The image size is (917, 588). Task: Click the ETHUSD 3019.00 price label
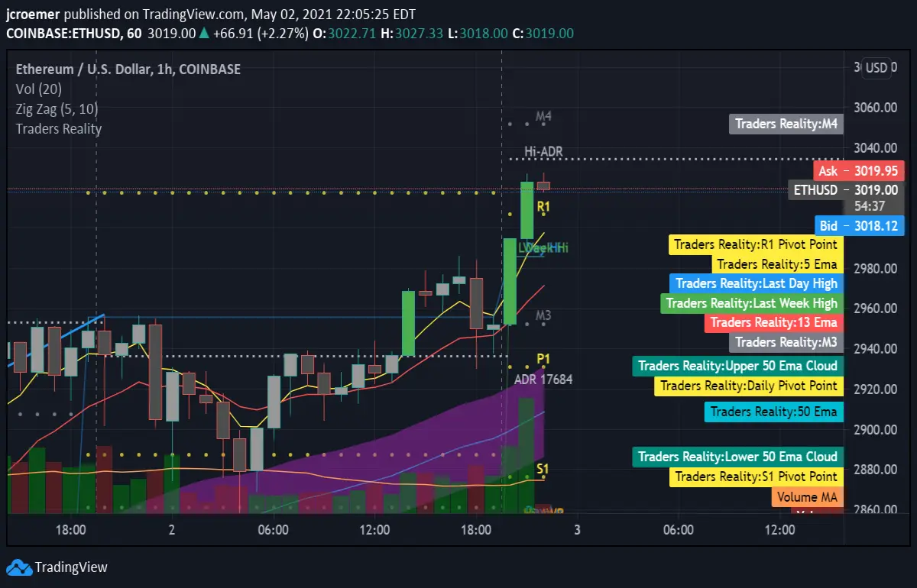[846, 189]
